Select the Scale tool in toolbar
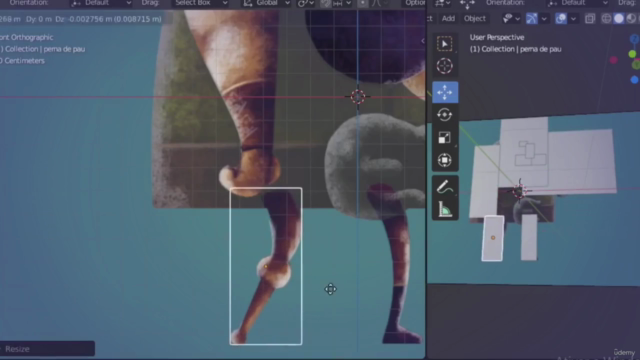 [444, 138]
